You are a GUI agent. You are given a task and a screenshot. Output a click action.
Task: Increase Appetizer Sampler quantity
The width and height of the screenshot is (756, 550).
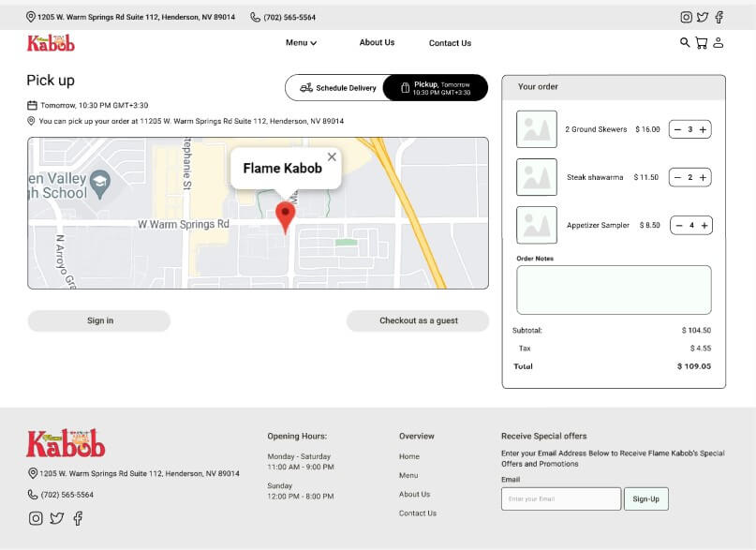[704, 225]
